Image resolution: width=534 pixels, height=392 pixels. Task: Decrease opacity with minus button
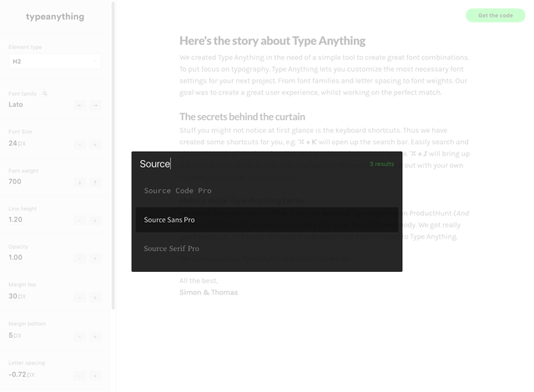(x=80, y=259)
